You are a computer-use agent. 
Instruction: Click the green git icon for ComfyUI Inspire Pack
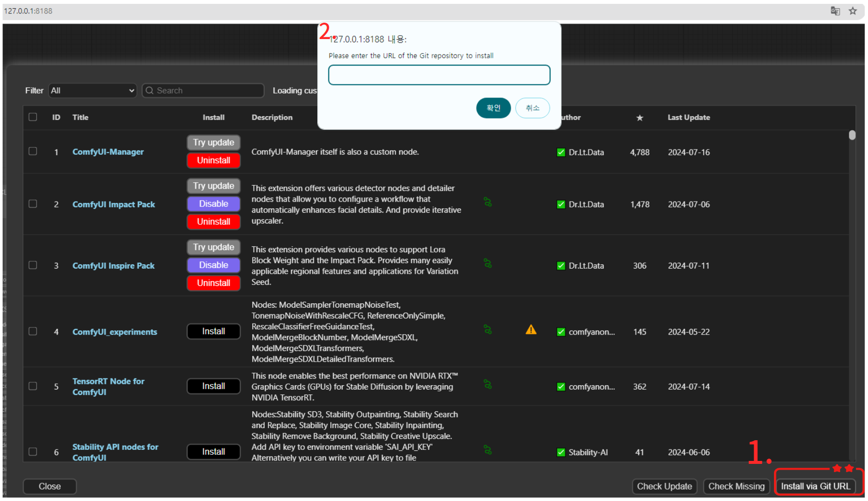click(x=488, y=263)
